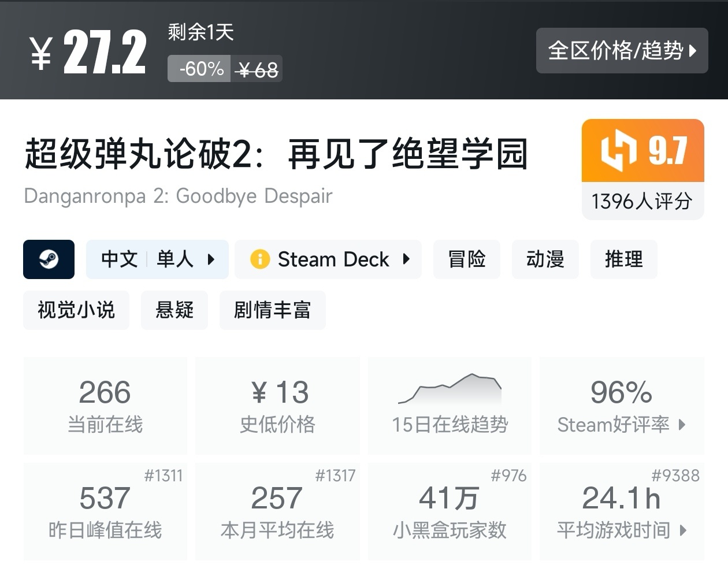
Task: Click the Steam platform icon
Action: coord(49,259)
